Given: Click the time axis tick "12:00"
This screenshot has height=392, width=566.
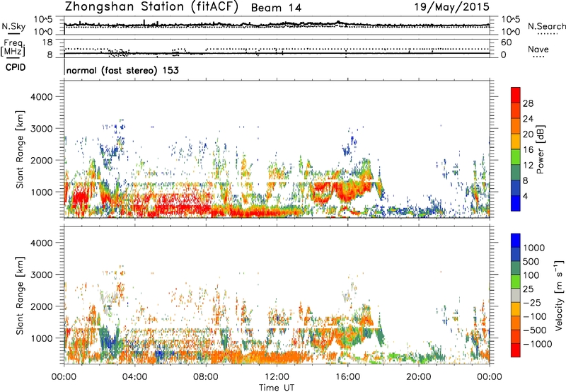Looking at the screenshot, I should coord(277,377).
